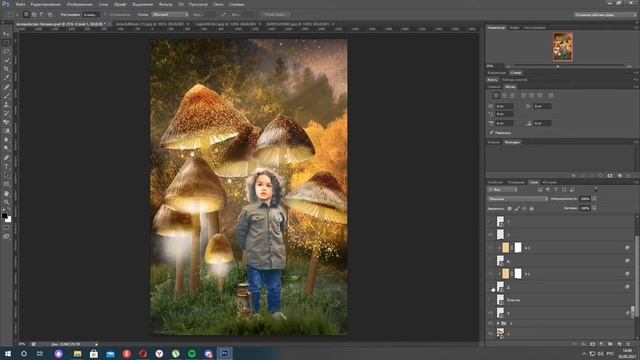Open the marquee Style dropdown in options bar

pos(170,14)
